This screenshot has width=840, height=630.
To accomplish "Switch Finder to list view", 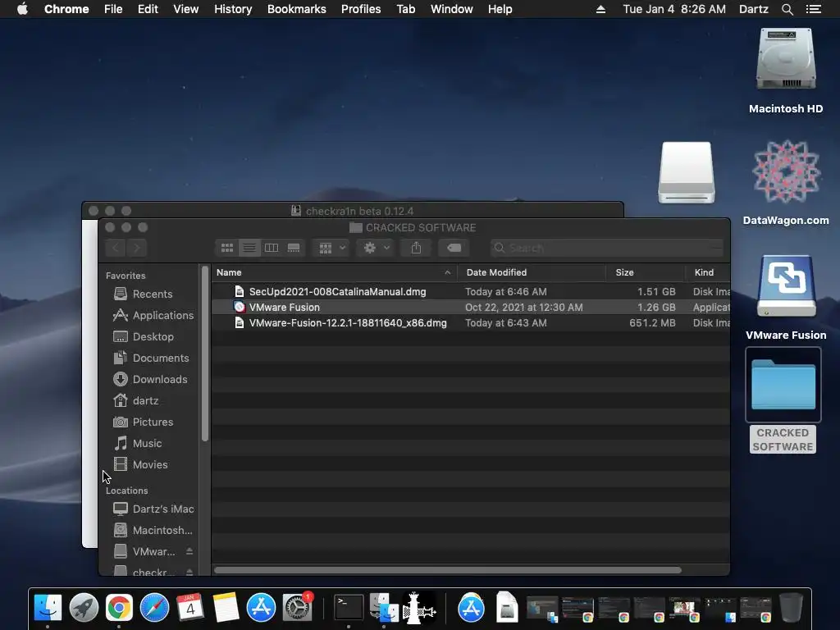I will pyautogui.click(x=249, y=248).
